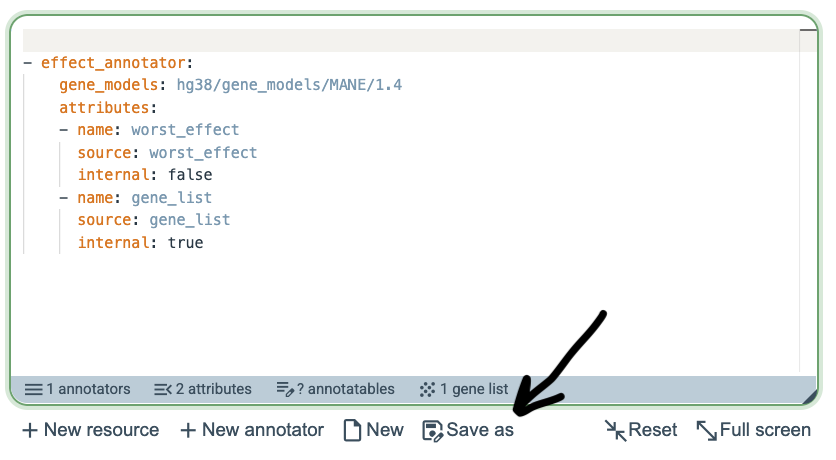Click the annotators list icon in status bar
Image resolution: width=836 pixels, height=460 pixels.
34,390
